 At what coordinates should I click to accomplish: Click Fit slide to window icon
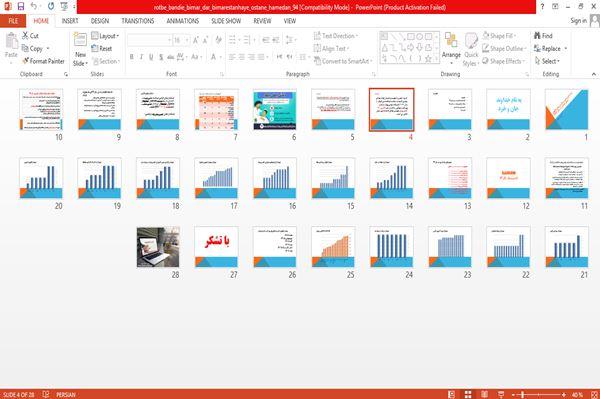(594, 394)
